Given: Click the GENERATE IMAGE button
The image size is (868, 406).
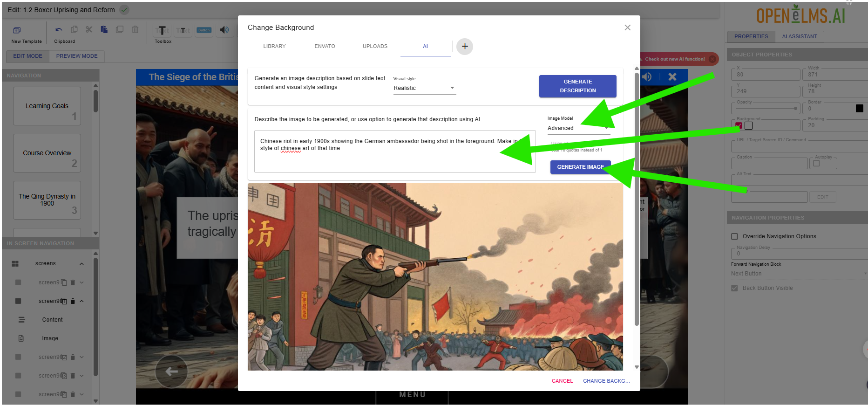Looking at the screenshot, I should click(580, 167).
